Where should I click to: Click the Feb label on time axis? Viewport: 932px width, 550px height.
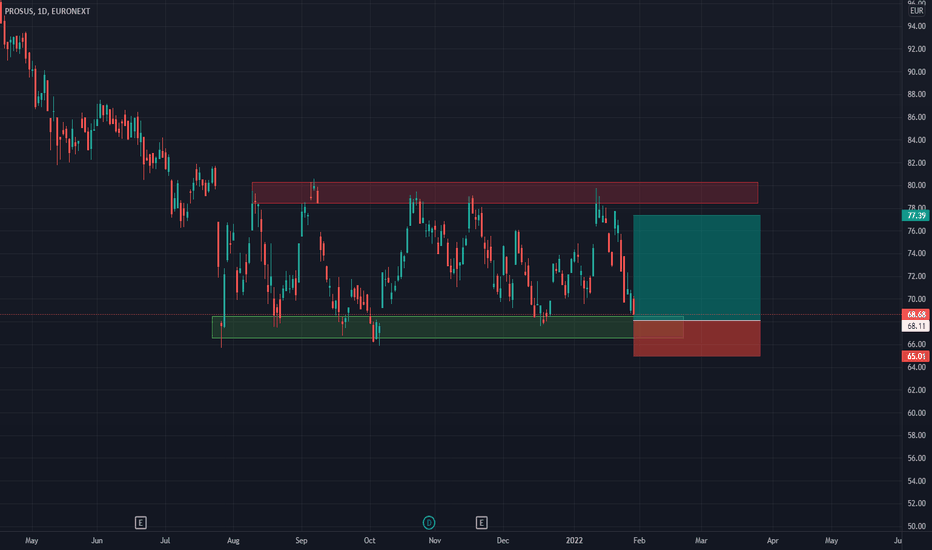click(639, 540)
